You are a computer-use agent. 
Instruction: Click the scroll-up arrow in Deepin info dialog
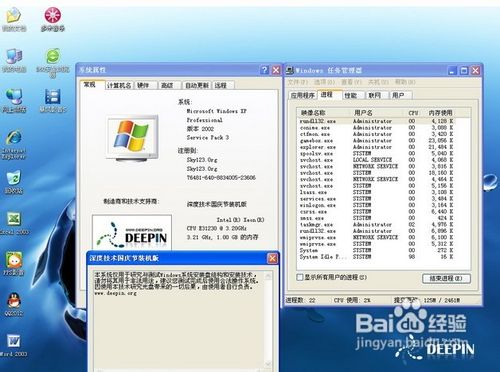coord(268,276)
